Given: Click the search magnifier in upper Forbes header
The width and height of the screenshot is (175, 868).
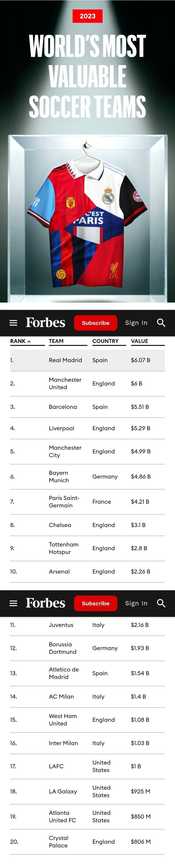Looking at the screenshot, I should pos(161,323).
